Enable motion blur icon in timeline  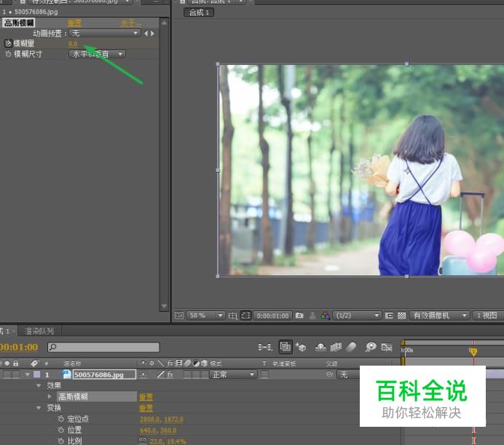[351, 347]
